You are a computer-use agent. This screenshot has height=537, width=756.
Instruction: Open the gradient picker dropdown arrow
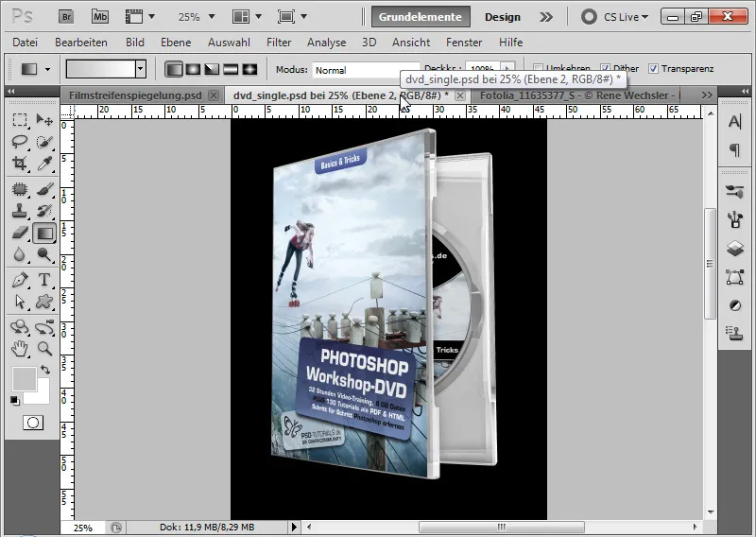140,69
